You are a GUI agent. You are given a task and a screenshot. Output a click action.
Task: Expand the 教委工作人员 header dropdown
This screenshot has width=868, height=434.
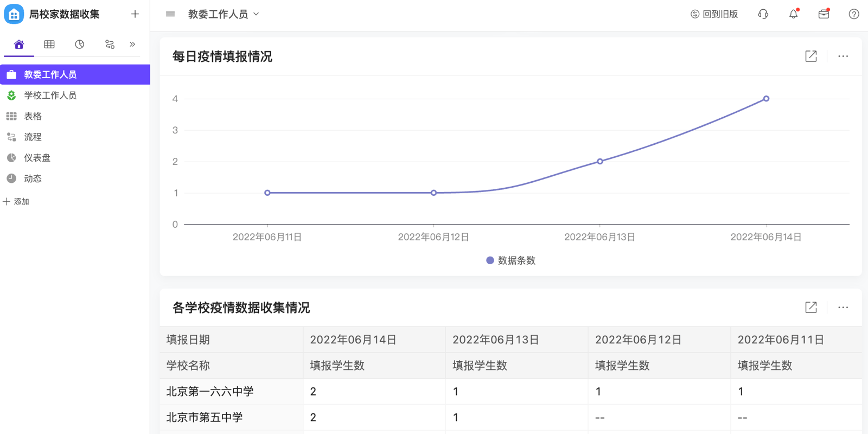click(224, 14)
